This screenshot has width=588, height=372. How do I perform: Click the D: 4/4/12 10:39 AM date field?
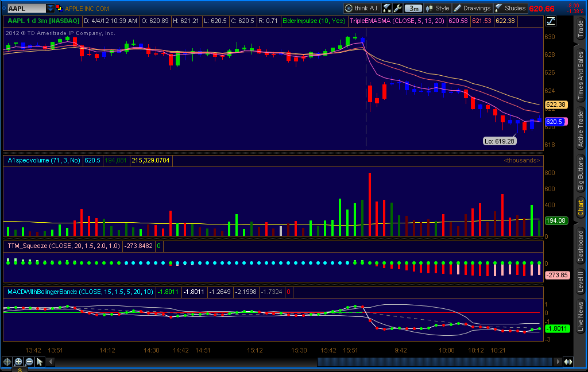pyautogui.click(x=110, y=21)
